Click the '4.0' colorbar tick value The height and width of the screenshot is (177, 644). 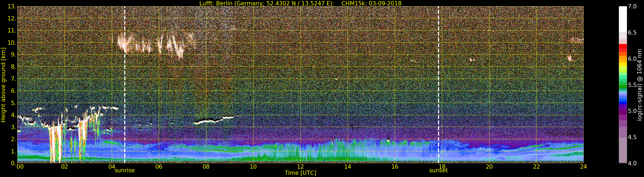tap(632, 163)
